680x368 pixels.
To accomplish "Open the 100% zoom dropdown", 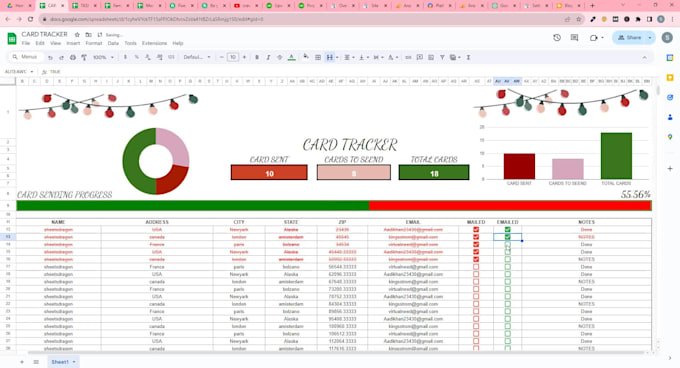I will [x=103, y=57].
